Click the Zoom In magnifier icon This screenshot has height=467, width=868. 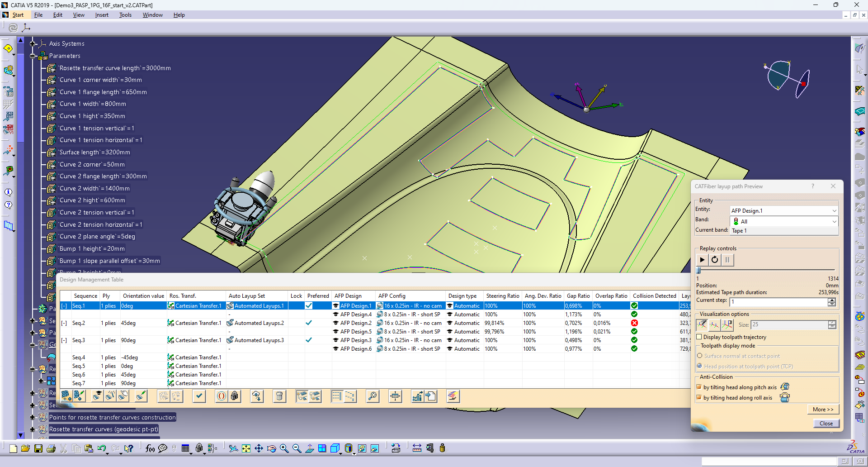pyautogui.click(x=284, y=448)
